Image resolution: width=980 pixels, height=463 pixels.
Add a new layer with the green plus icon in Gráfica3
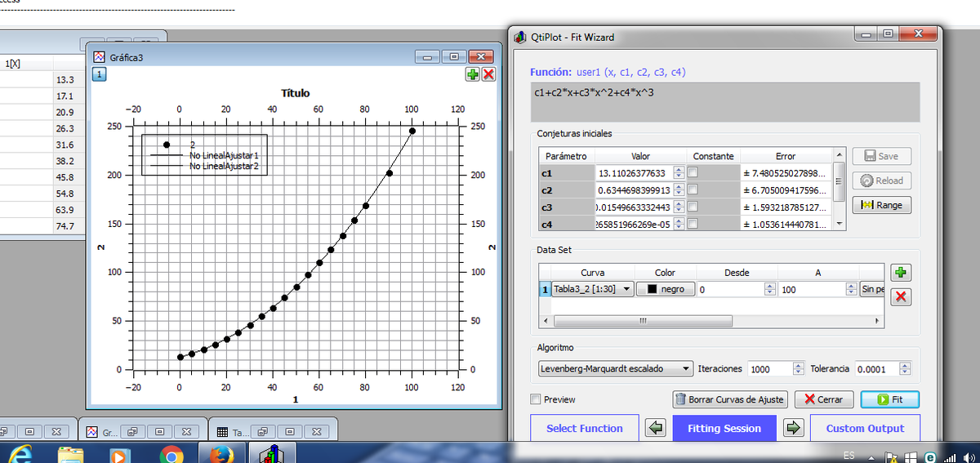[473, 74]
